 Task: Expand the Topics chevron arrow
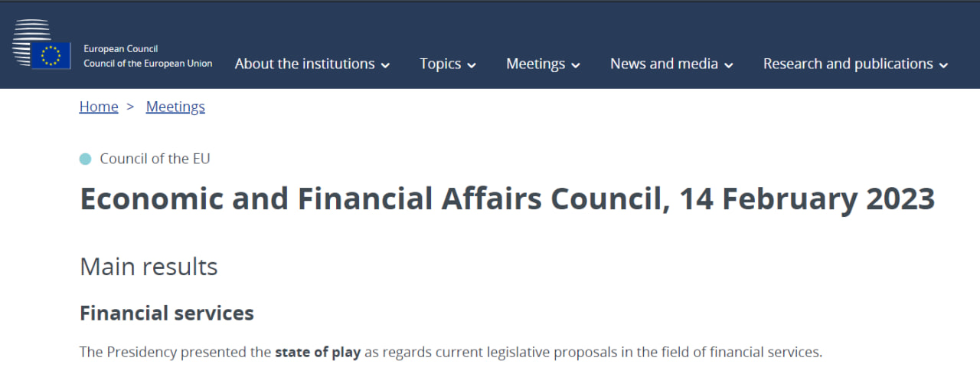tap(472, 65)
